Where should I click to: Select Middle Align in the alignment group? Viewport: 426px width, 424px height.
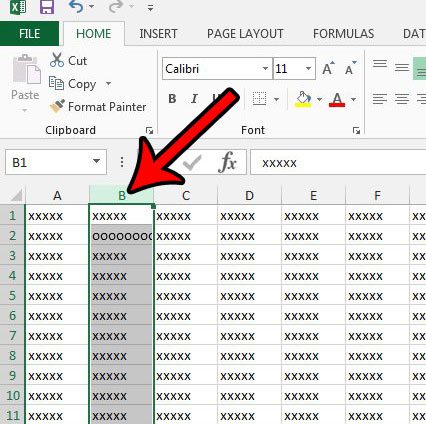click(402, 68)
